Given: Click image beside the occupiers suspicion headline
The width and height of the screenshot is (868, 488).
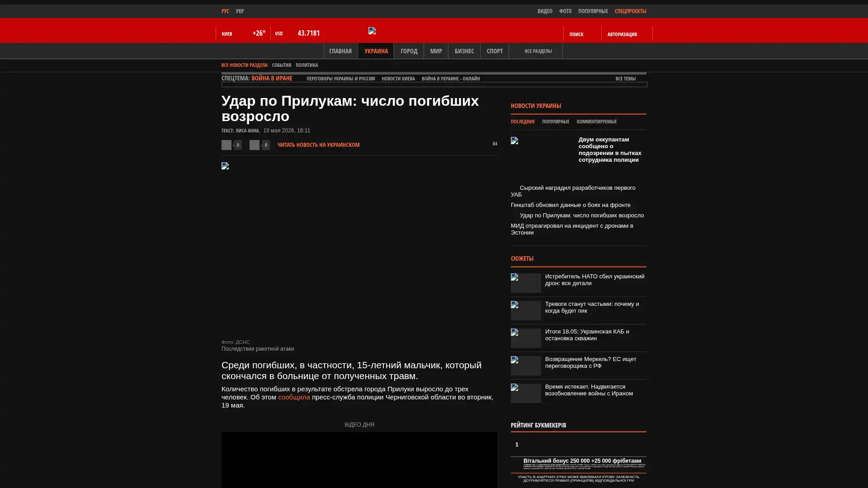Looking at the screenshot, I should [x=542, y=157].
